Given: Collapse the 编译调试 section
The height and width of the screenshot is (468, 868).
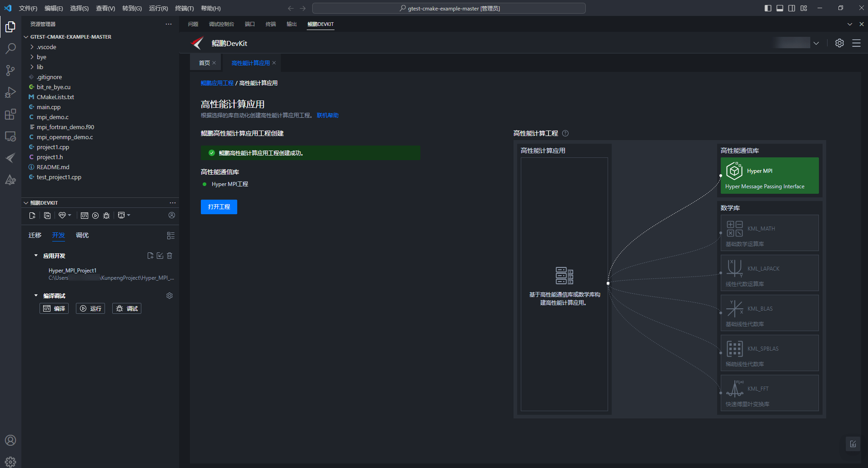Looking at the screenshot, I should point(36,296).
